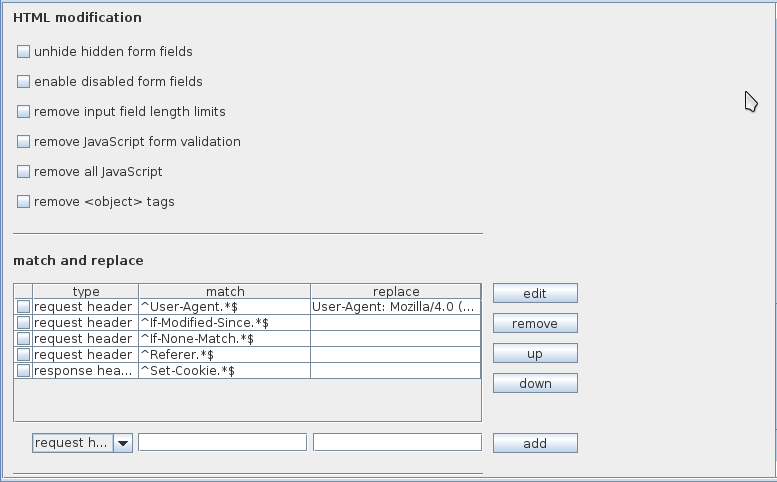Select the ^If-Modified-Since.*$ match cell
Viewport: 777px width, 482px height.
click(x=224, y=322)
